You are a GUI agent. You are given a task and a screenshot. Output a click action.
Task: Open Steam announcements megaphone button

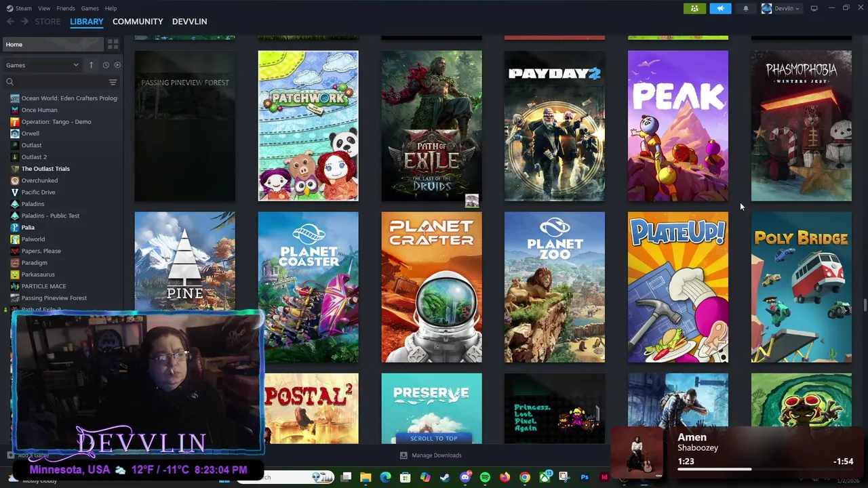720,8
